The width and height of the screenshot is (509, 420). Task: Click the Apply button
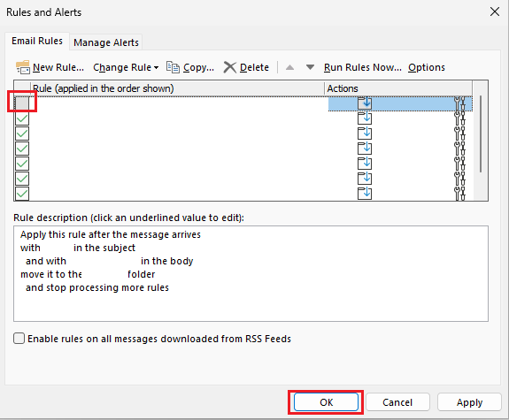(x=469, y=402)
